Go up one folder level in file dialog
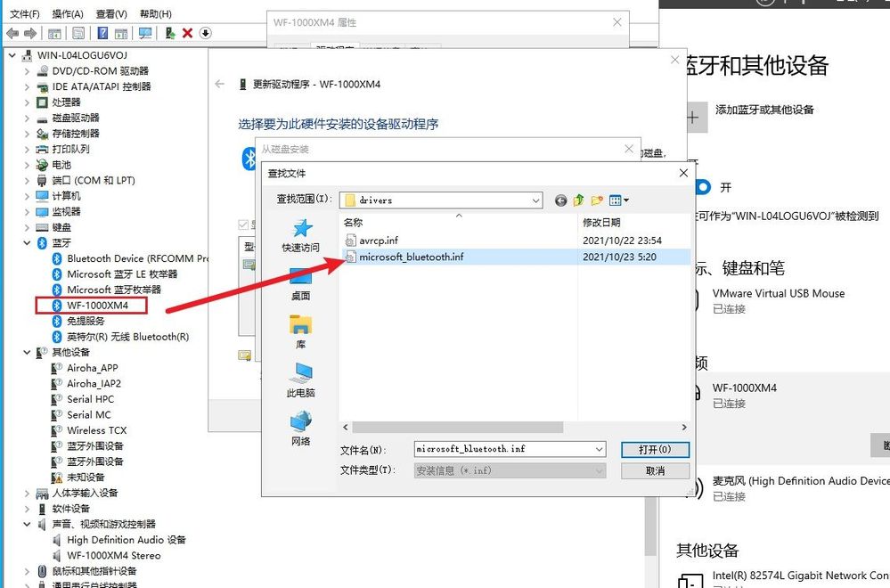This screenshot has height=588, width=890. pyautogui.click(x=578, y=200)
